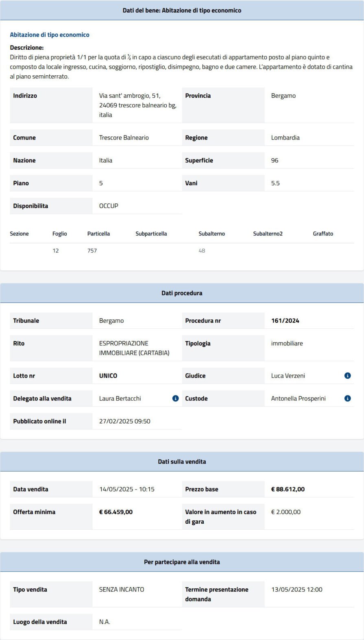Select the procedure number 161/2024
The height and width of the screenshot is (640, 364).
tap(285, 321)
